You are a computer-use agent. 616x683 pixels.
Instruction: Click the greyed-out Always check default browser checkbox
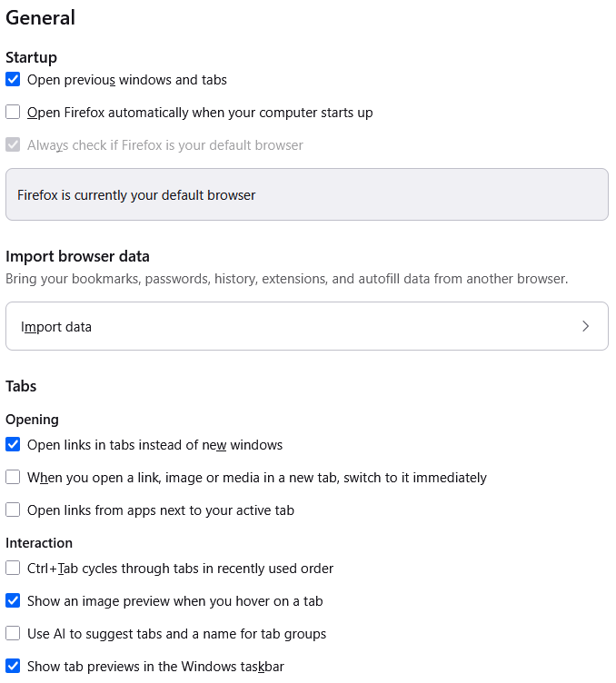pyautogui.click(x=13, y=145)
